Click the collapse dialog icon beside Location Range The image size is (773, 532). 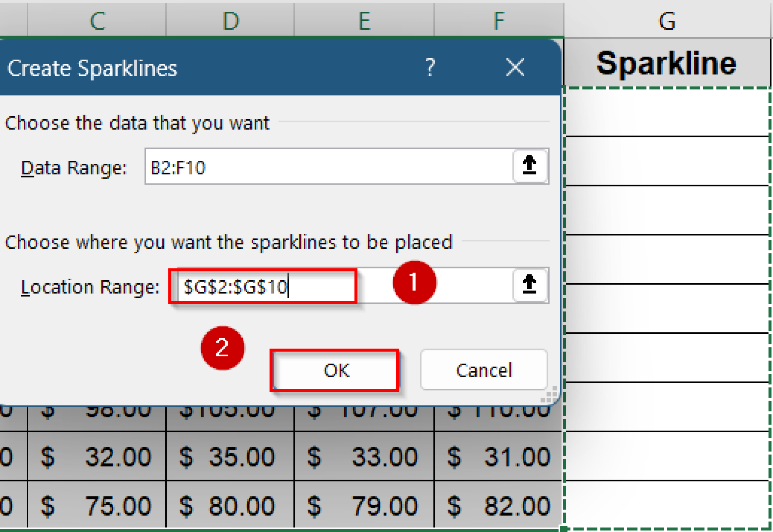tap(530, 286)
